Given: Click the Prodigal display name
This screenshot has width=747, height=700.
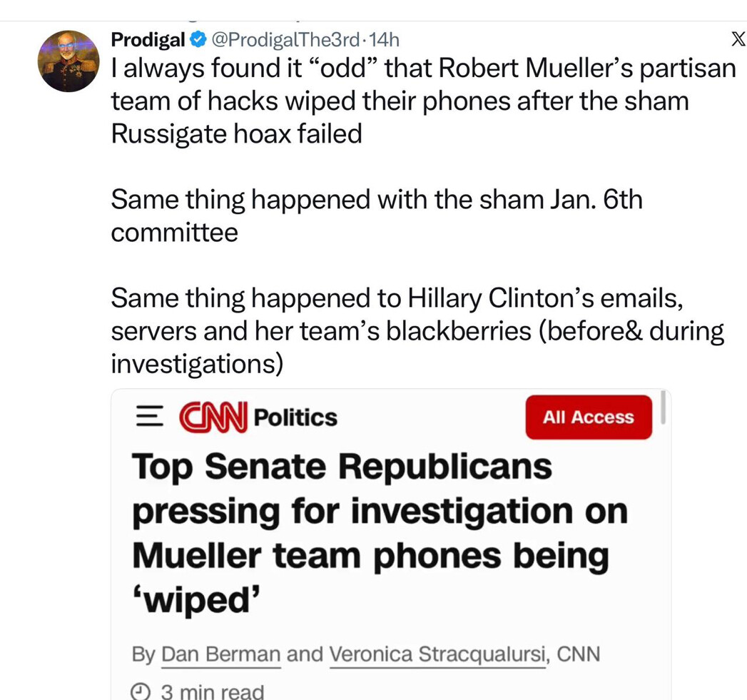Looking at the screenshot, I should pos(148,41).
